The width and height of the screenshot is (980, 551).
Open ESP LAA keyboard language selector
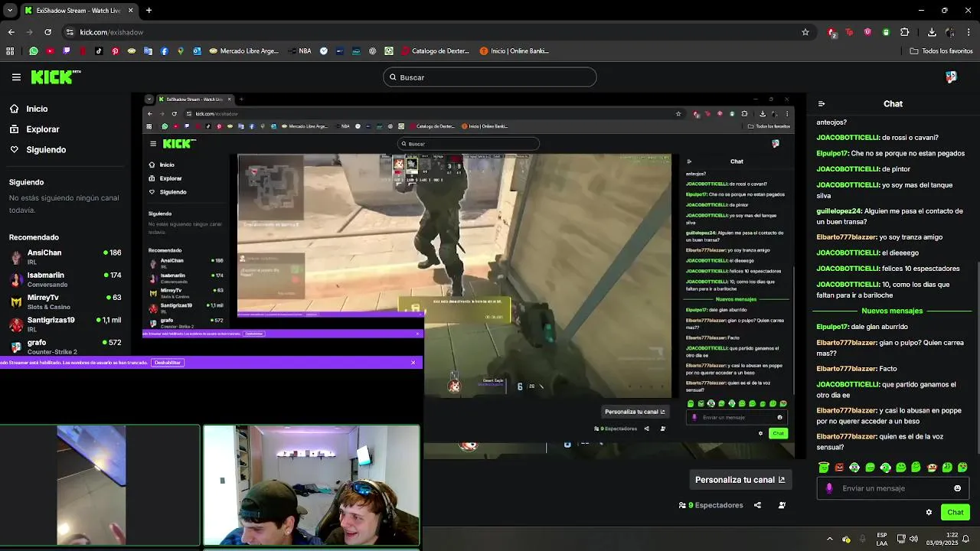click(x=882, y=539)
